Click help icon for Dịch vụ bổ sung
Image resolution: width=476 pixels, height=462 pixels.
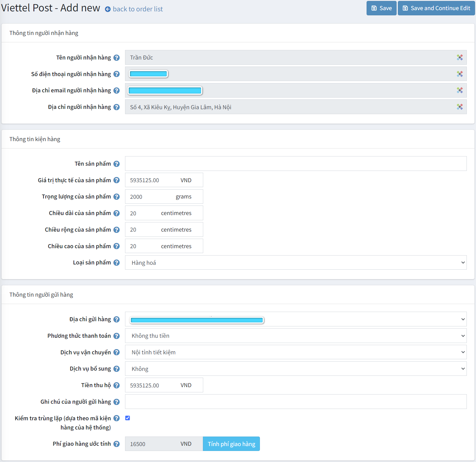[116, 369]
